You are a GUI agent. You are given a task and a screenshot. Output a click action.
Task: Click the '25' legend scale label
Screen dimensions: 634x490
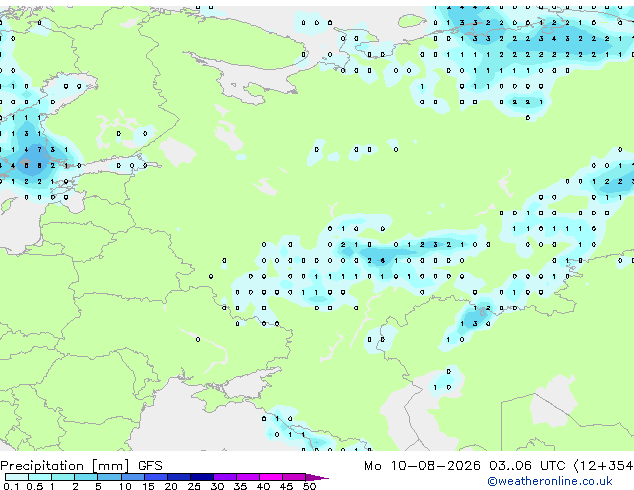pyautogui.click(x=194, y=486)
